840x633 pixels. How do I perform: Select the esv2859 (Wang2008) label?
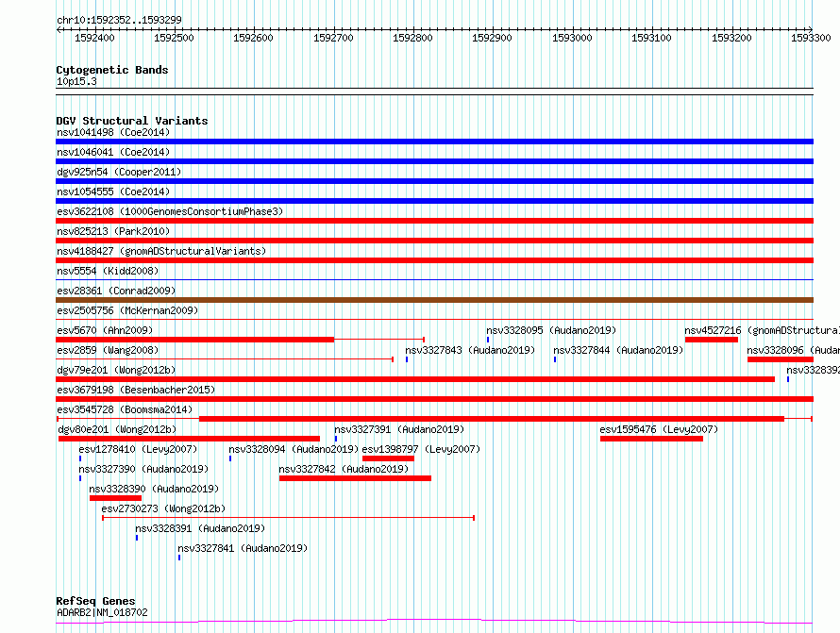point(108,350)
